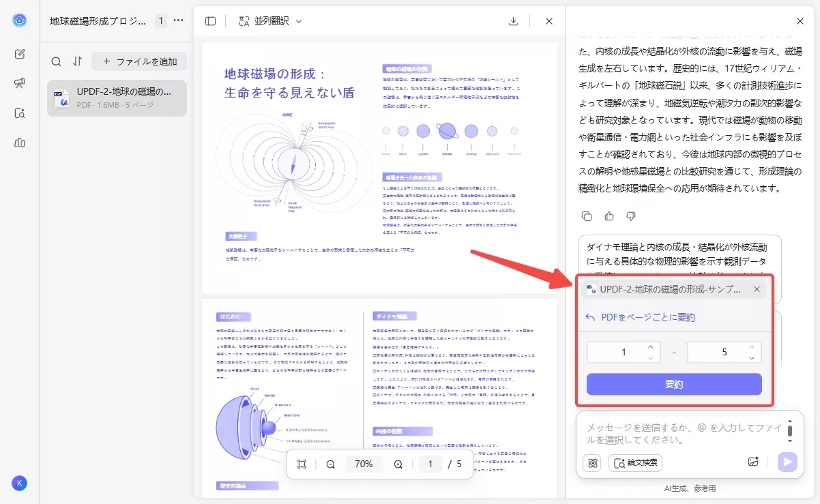Click the current page number field
This screenshot has height=504, width=820.
(x=430, y=464)
